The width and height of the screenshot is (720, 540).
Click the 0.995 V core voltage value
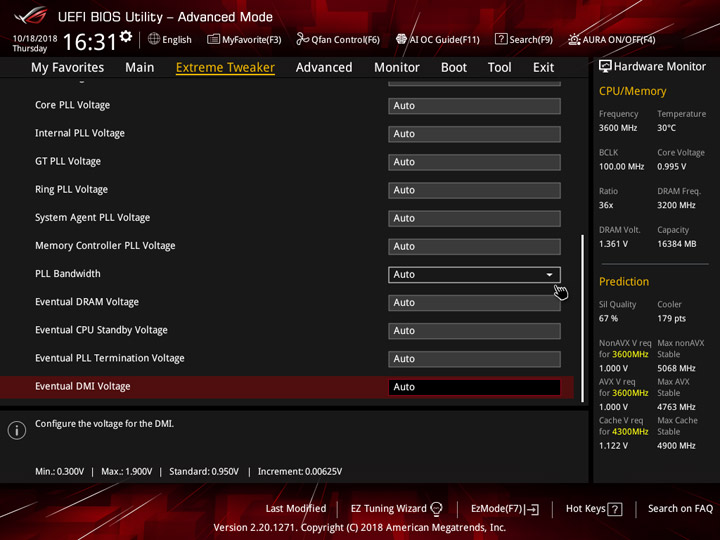coord(671,167)
